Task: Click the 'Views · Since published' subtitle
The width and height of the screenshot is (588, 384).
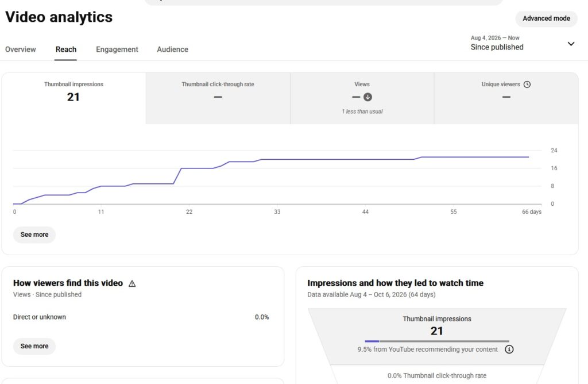Action: pyautogui.click(x=47, y=295)
